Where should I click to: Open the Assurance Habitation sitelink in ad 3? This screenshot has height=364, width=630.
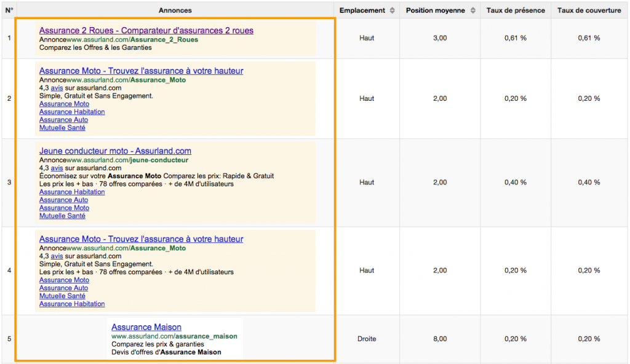72,192
